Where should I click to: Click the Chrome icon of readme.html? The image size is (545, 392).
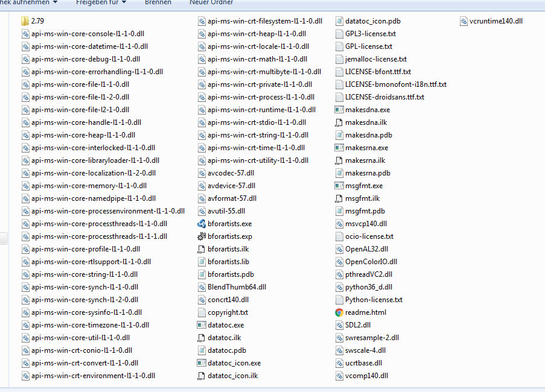tap(340, 312)
